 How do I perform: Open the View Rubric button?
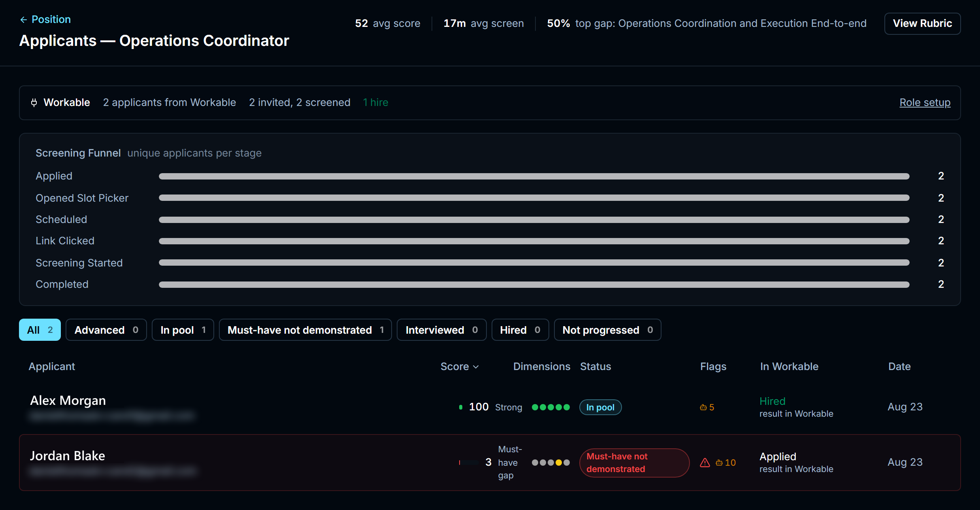922,23
